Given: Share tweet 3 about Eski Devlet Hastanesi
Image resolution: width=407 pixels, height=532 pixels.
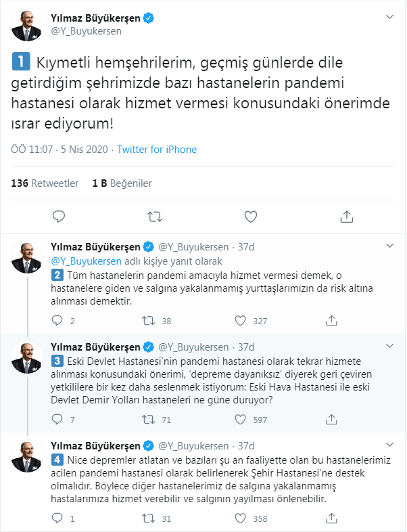Looking at the screenshot, I should pyautogui.click(x=331, y=420).
